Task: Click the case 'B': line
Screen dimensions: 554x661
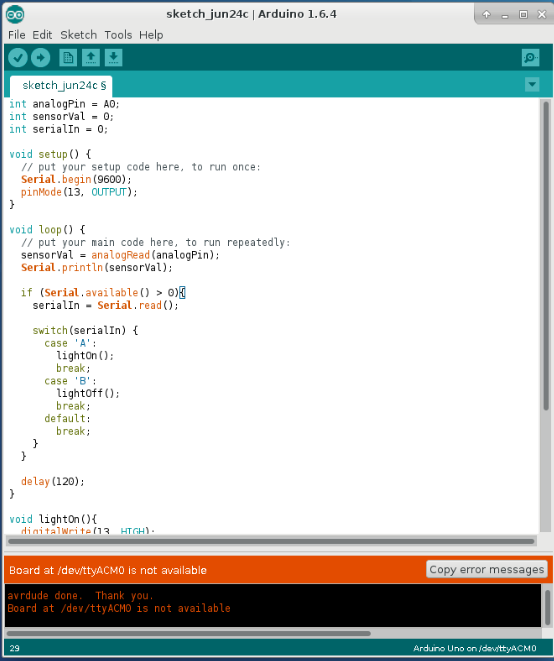Action: tap(70, 381)
